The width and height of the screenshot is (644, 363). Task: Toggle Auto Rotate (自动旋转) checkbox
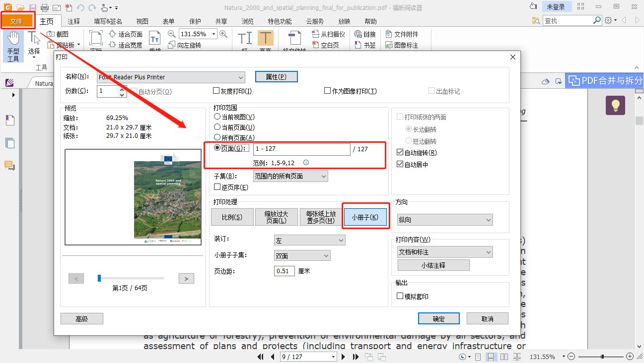click(400, 153)
